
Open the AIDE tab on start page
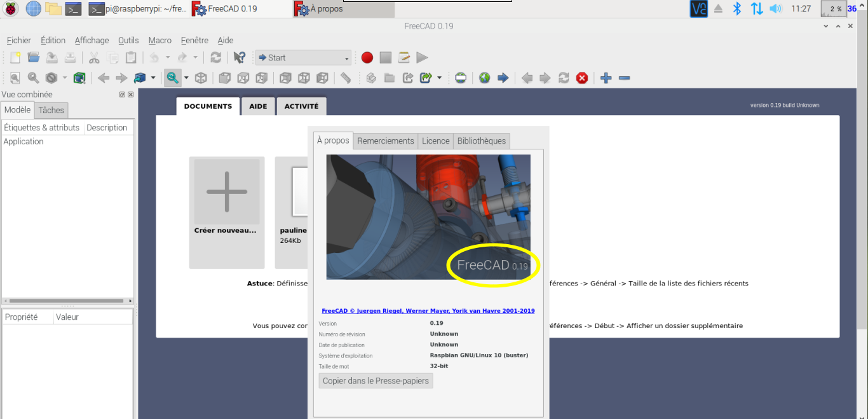pos(258,106)
